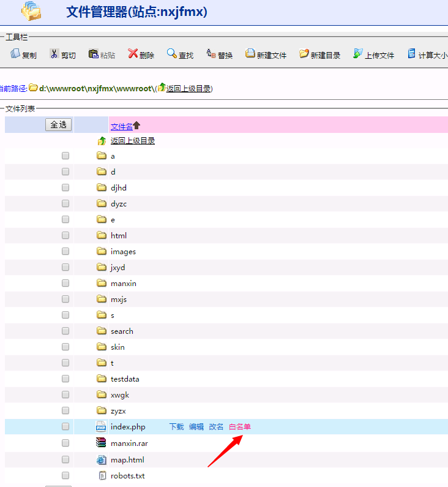Image resolution: width=448 pixels, height=487 pixels.
Task: Select the checkbox for manxin.rar
Action: (x=65, y=442)
